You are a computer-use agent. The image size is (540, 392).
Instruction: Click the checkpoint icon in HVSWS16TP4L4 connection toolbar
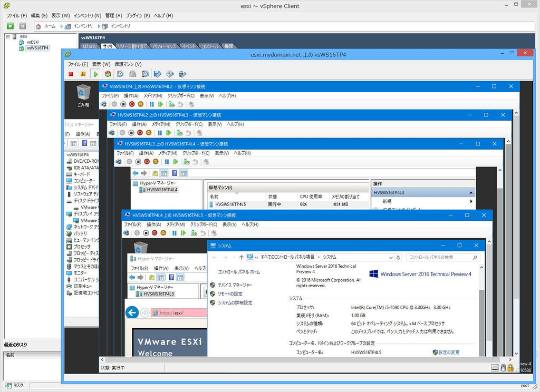186,162
